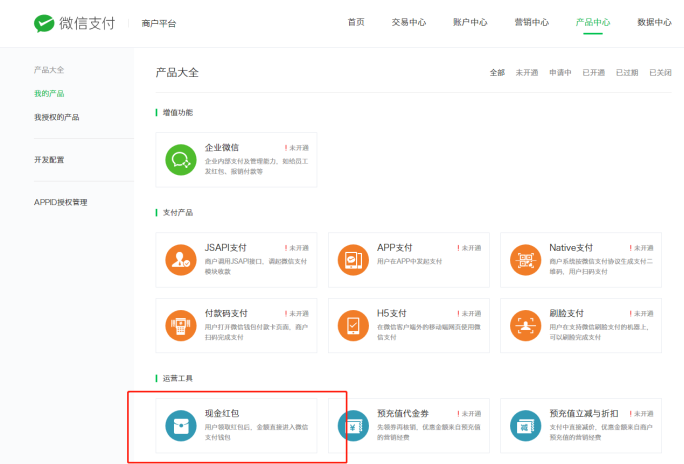Screen dimensions: 684x464
Task: Click the 企业微信 card description text
Action: coord(256,166)
